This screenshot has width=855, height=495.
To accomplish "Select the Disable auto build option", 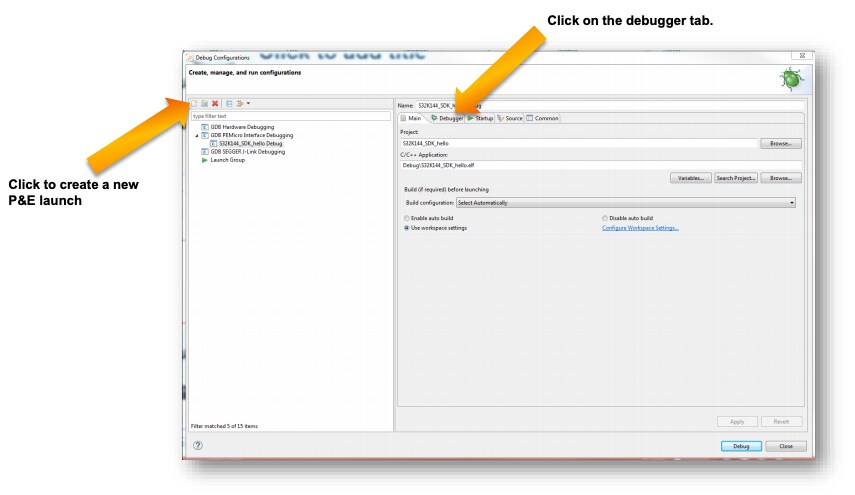I will (605, 217).
